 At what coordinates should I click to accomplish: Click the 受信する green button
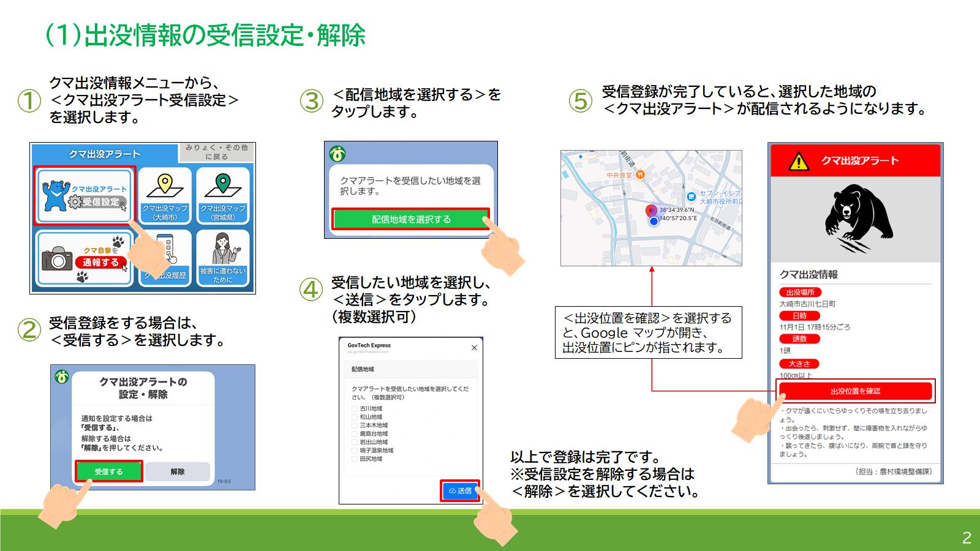(109, 472)
